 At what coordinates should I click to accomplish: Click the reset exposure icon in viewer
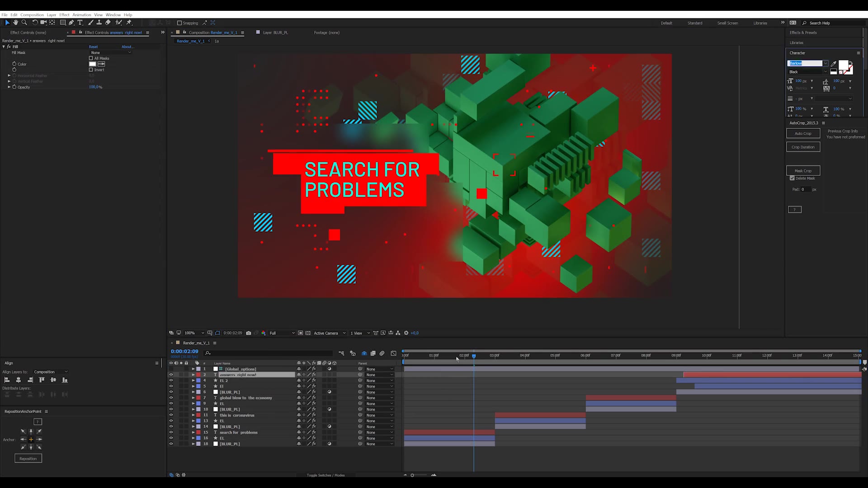pos(406,333)
